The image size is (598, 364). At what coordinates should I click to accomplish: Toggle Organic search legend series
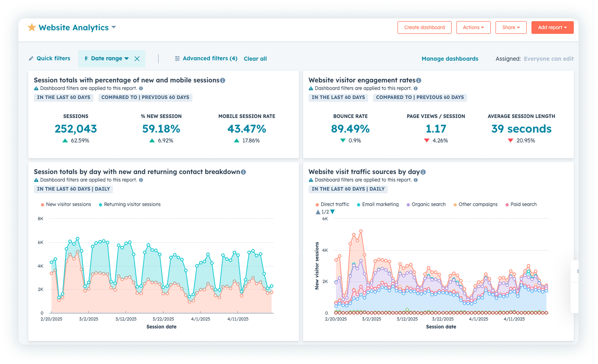click(426, 204)
